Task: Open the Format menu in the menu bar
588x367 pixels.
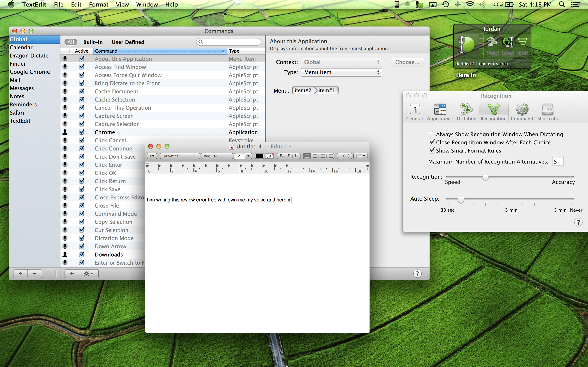Action: coord(98,4)
